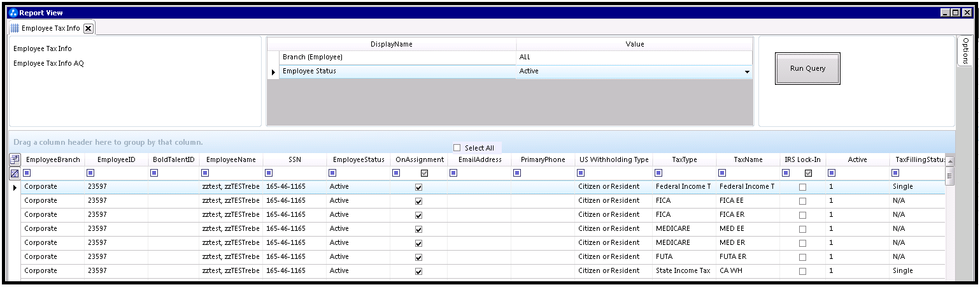Click the grid icon on Employee Tax Info tab
Screen dimensions: 980x287
(x=15, y=28)
